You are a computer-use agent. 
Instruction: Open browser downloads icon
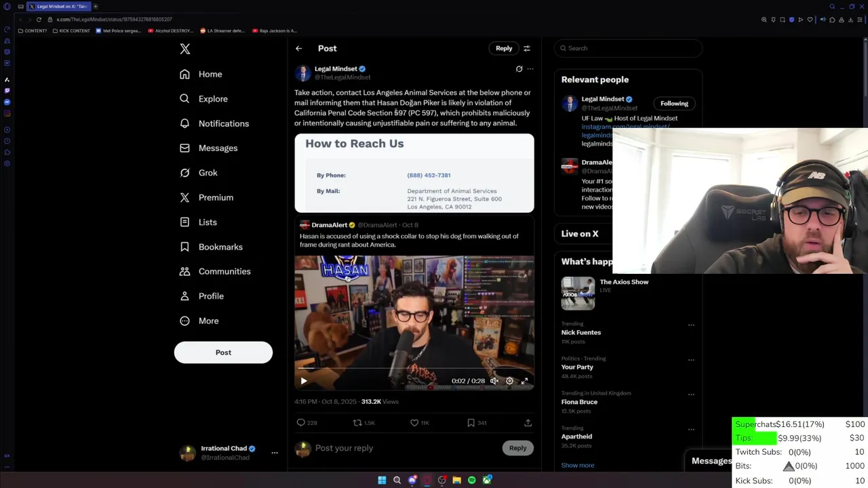pyautogui.click(x=850, y=20)
